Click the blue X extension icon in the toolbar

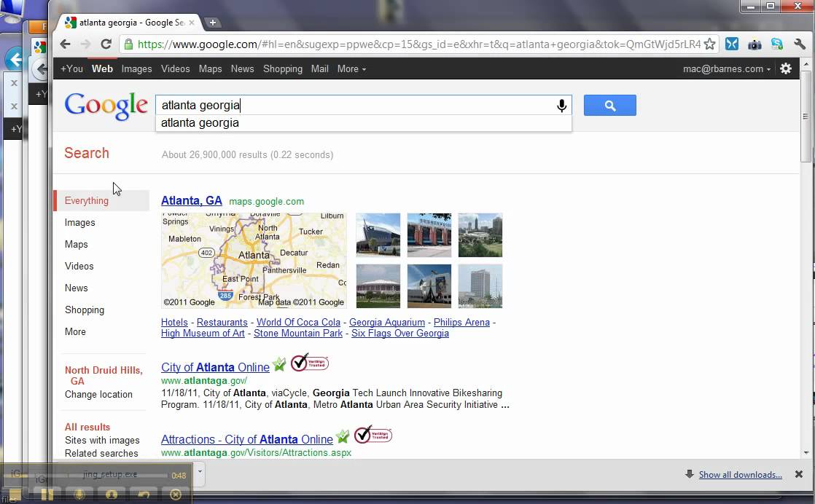click(x=732, y=44)
